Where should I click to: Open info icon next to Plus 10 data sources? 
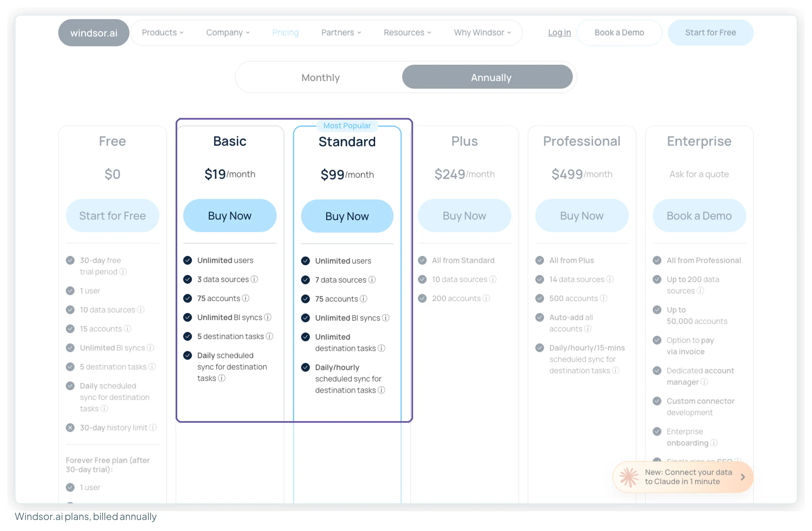coord(493,279)
